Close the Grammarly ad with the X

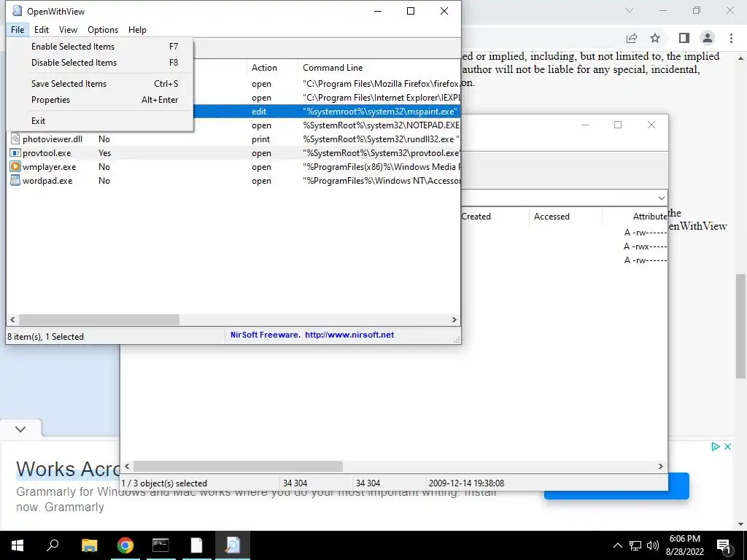[x=727, y=446]
